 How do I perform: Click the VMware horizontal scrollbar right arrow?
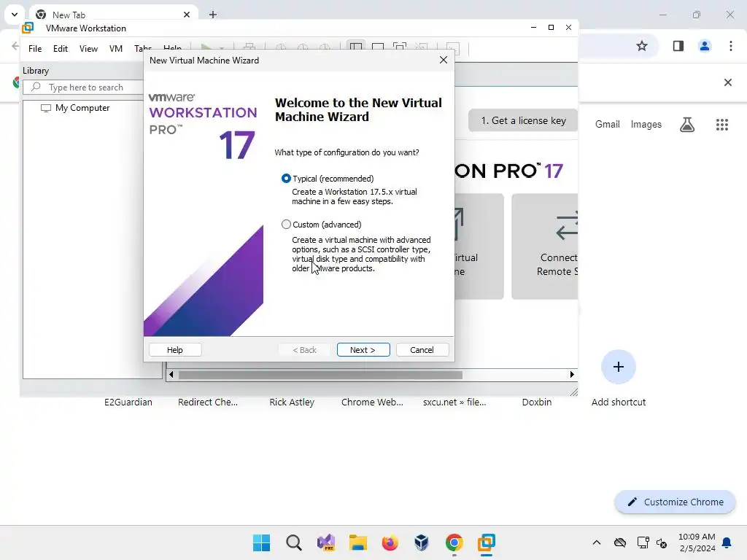point(572,375)
